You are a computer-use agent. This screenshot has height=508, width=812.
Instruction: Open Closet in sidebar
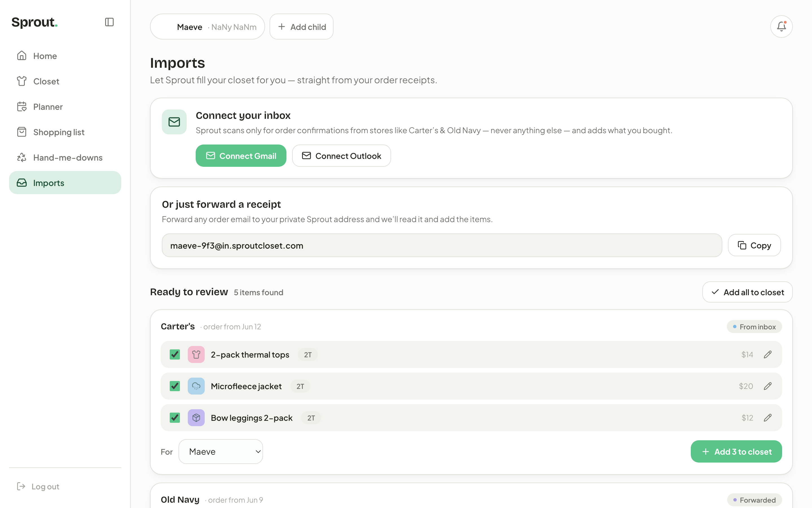coord(65,81)
